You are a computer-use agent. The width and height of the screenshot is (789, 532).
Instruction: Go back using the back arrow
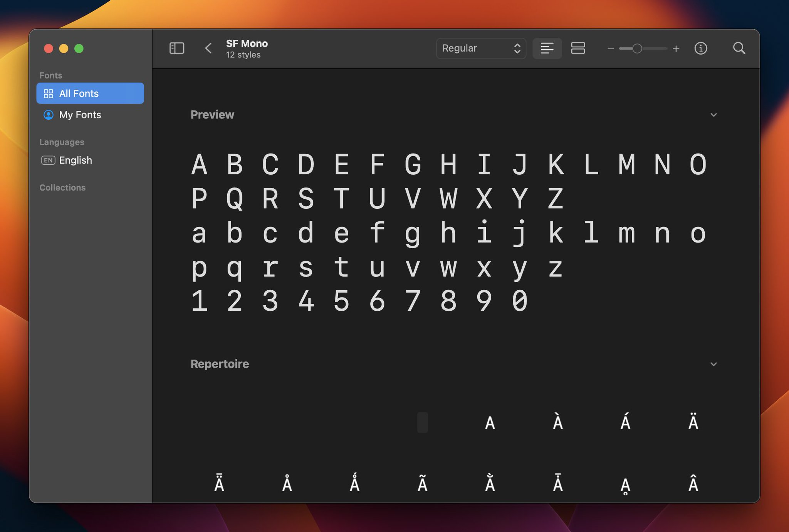208,48
